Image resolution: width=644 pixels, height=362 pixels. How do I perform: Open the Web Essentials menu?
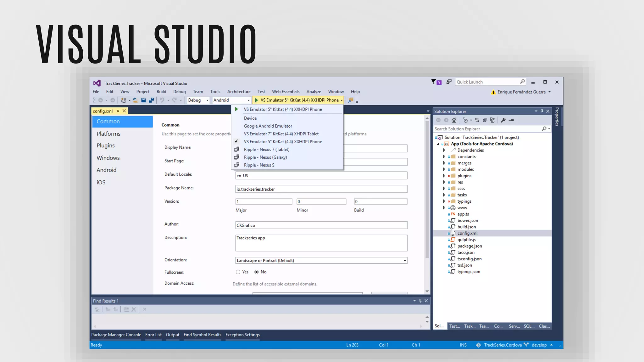286,92
